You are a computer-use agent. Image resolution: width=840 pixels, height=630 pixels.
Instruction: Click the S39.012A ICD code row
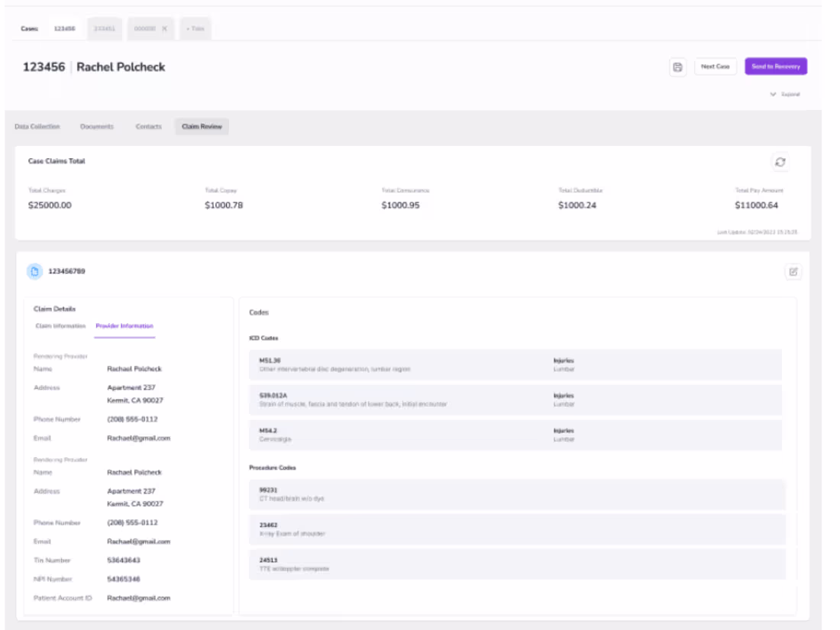515,399
